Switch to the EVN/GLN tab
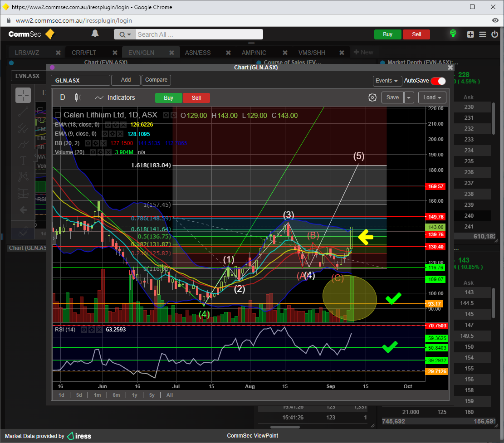504x443 pixels. click(x=142, y=53)
